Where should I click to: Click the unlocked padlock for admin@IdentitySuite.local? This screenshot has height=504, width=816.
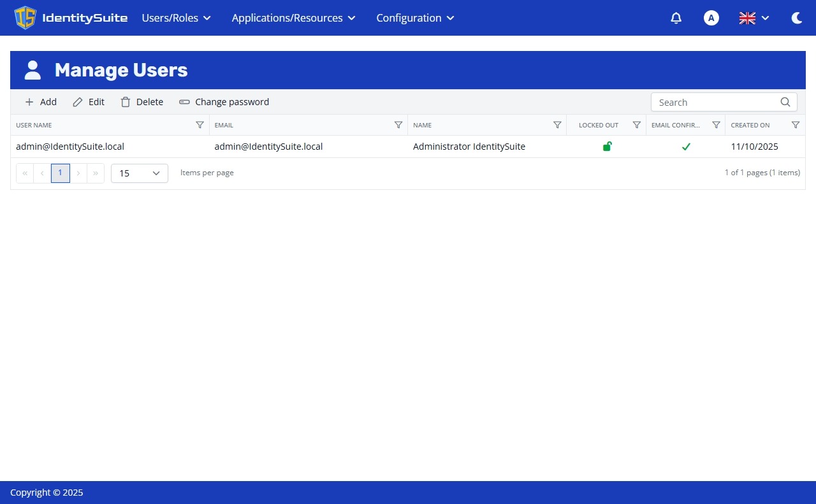tap(607, 147)
